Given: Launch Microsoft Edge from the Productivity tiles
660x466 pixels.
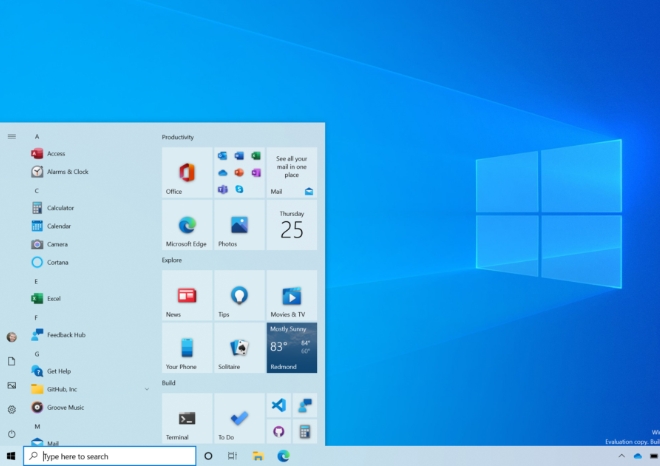Looking at the screenshot, I should (x=187, y=225).
